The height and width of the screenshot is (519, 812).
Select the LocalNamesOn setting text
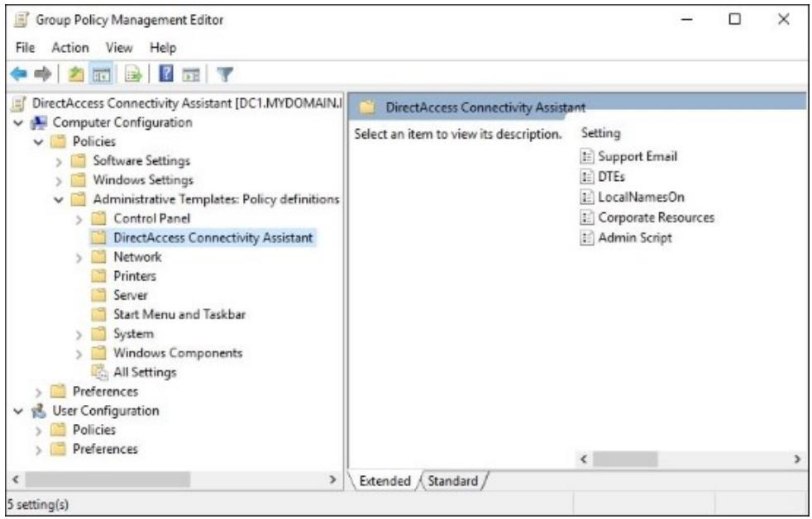(641, 198)
